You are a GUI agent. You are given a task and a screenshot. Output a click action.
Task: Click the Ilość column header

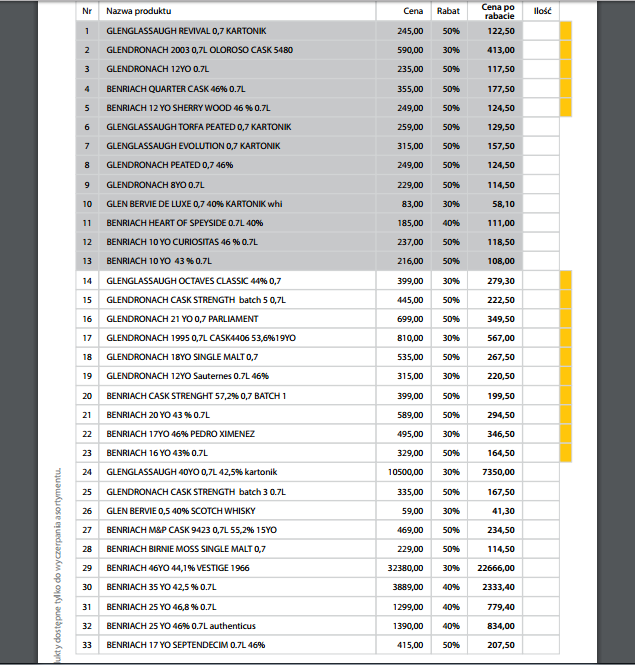(x=541, y=12)
